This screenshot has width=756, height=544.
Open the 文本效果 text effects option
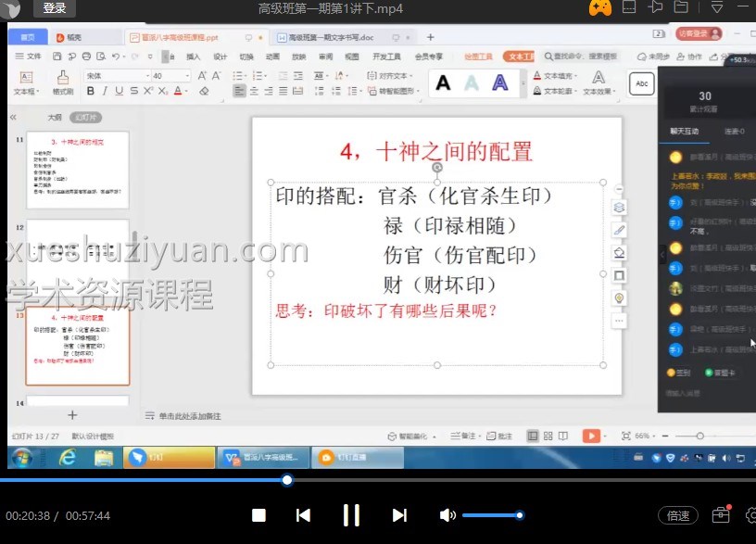point(599,91)
